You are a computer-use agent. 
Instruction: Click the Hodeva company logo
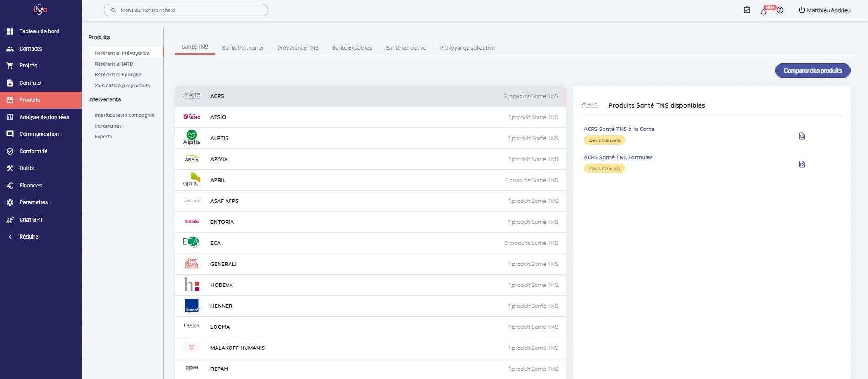tap(192, 285)
